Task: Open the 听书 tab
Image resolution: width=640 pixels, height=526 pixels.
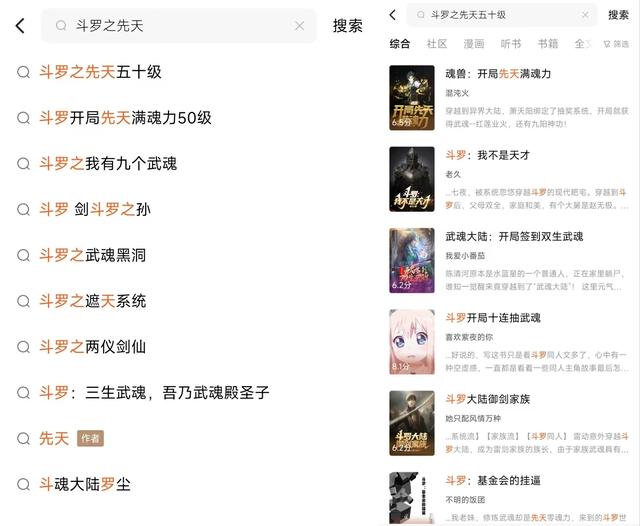Action: [x=511, y=44]
